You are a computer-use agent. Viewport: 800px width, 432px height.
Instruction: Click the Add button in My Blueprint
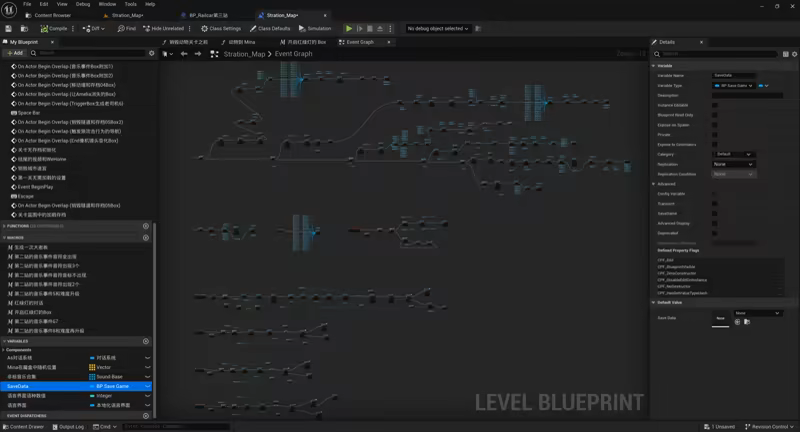tap(15, 53)
